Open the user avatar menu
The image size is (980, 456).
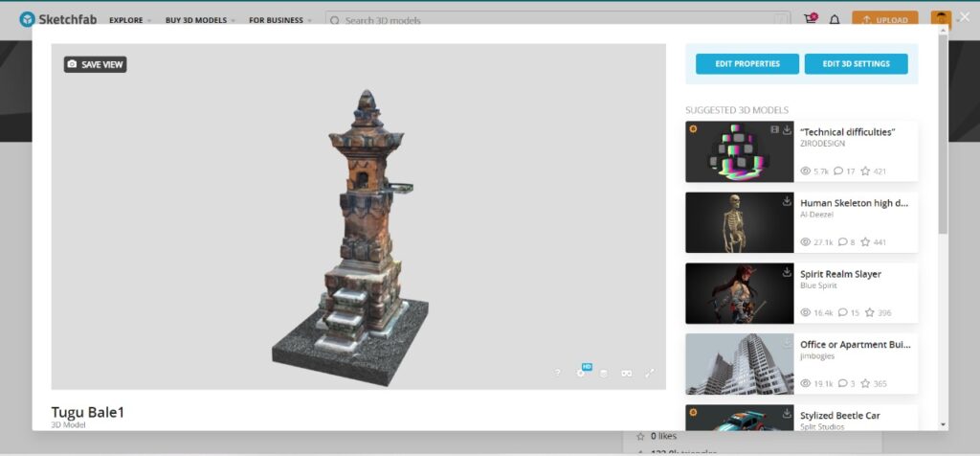coord(941,19)
